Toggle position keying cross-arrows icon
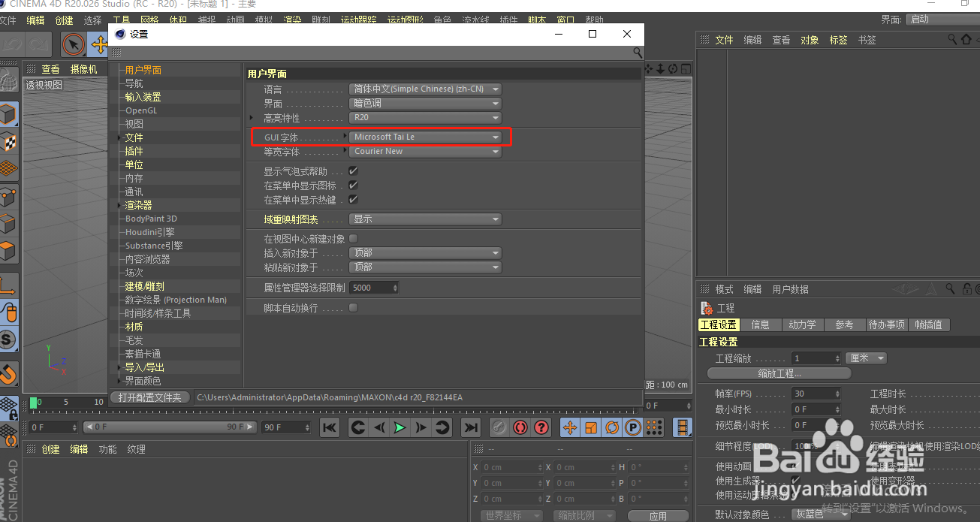The image size is (980, 522). coord(570,427)
